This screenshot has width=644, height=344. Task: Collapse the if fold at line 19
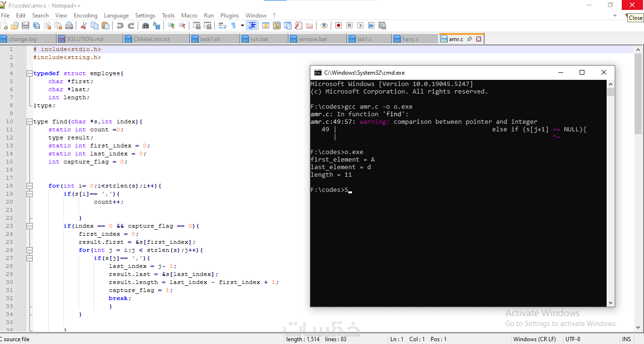(x=29, y=194)
